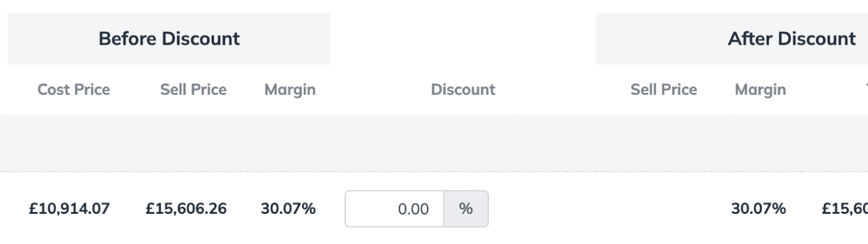Click Margin header under After Discount
Image resolution: width=868 pixels, height=244 pixels.
[760, 90]
